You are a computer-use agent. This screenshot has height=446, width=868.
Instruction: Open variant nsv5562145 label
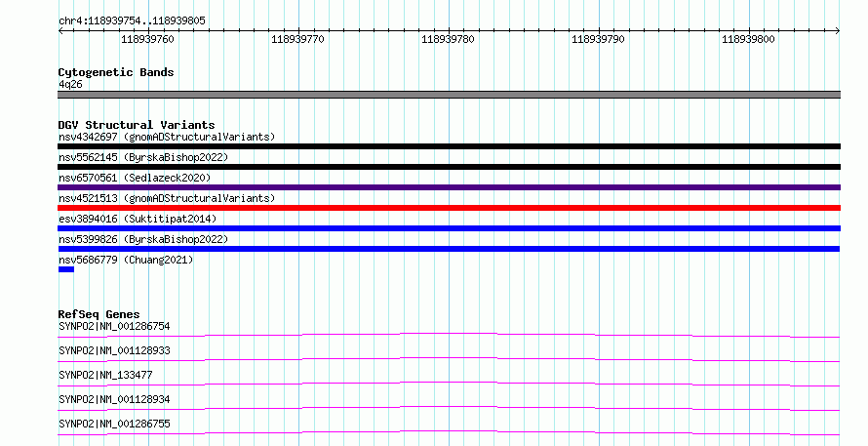point(143,157)
